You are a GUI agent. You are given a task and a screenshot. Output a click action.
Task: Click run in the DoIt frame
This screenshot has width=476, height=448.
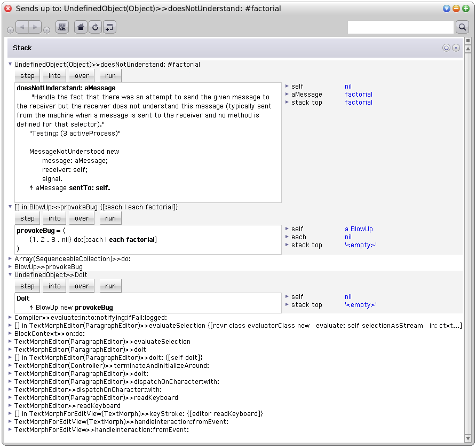[x=110, y=286]
